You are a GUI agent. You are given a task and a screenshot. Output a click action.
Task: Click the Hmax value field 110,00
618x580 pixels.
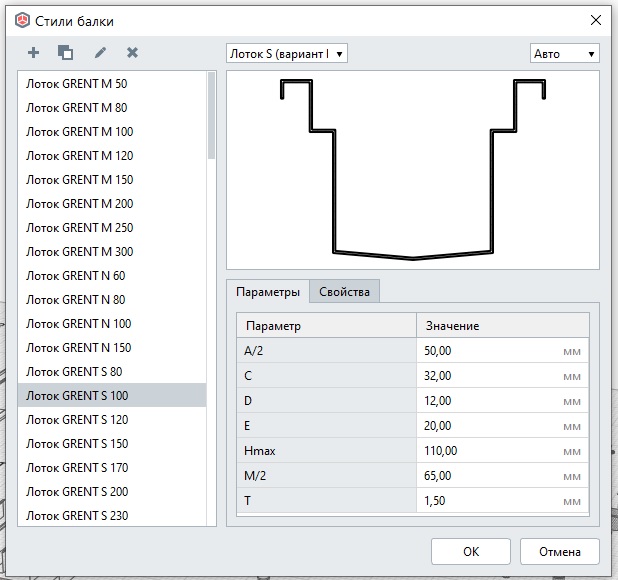click(503, 451)
